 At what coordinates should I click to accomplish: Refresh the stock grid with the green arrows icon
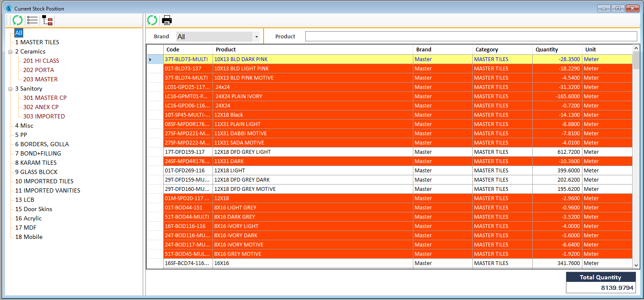[152, 20]
